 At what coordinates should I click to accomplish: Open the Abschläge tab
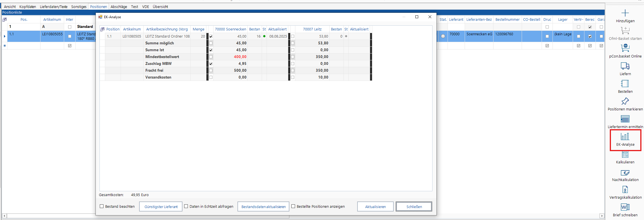(x=119, y=7)
